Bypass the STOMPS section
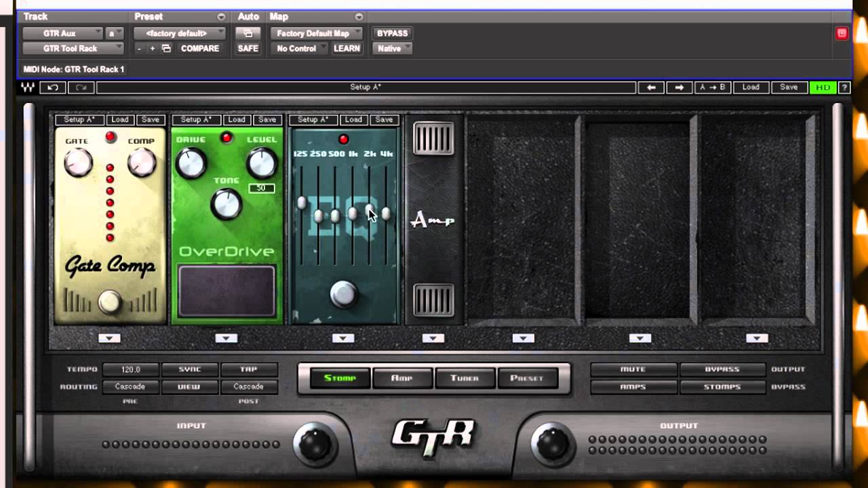This screenshot has height=488, width=868. click(722, 387)
